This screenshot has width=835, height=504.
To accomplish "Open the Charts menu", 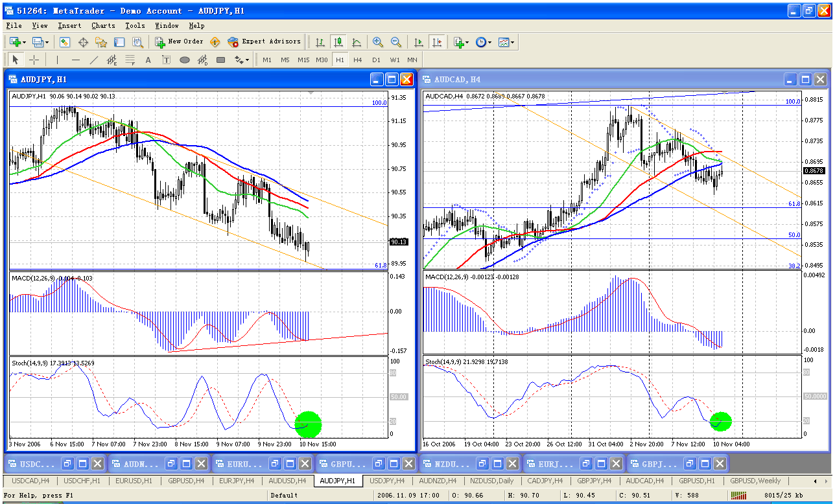I will click(x=103, y=26).
